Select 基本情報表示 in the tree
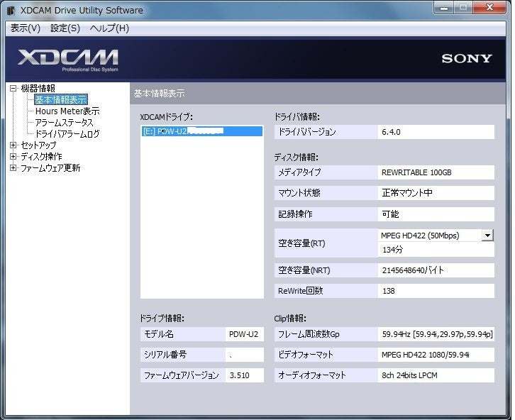The height and width of the screenshot is (420, 515). click(x=61, y=99)
